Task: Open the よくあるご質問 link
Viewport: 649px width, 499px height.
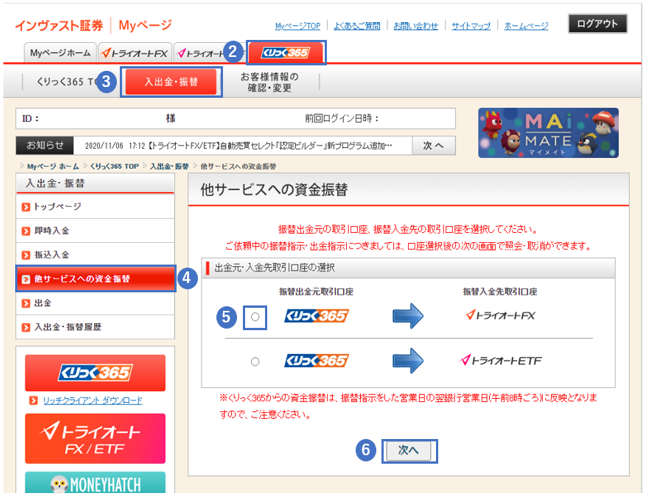Action: pyautogui.click(x=357, y=26)
